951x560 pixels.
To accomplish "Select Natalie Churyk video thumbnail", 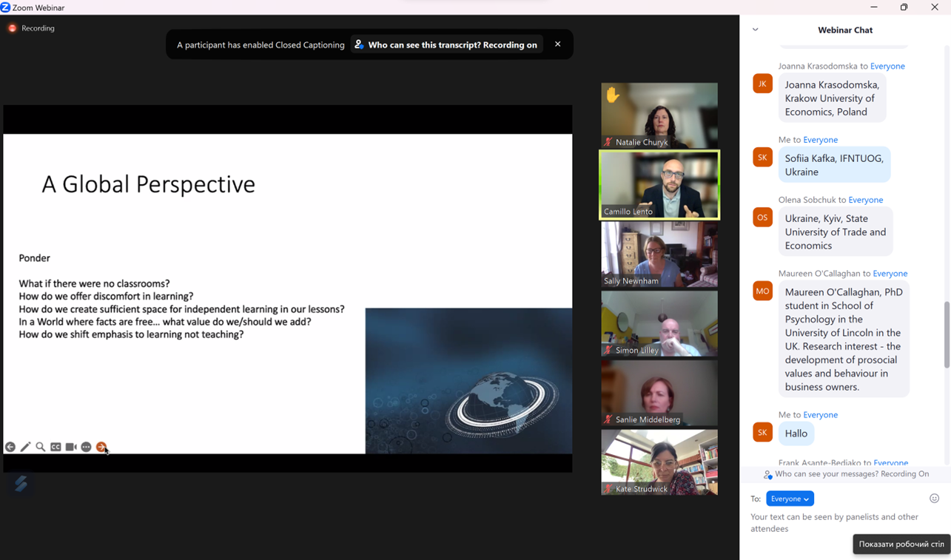I will [x=659, y=115].
